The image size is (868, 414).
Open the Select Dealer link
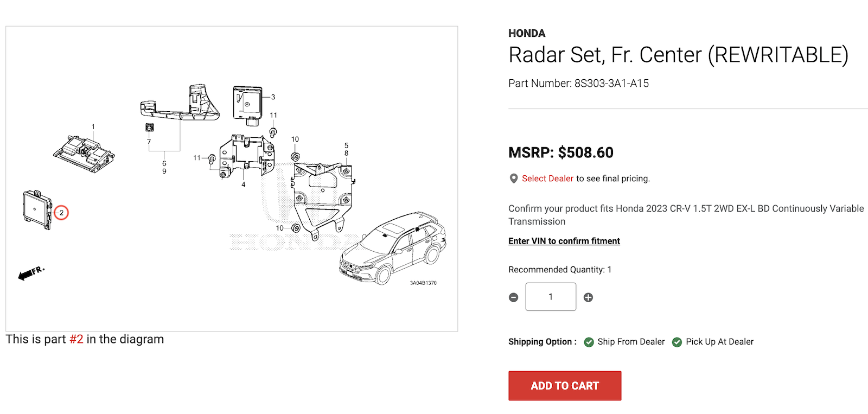(x=547, y=179)
